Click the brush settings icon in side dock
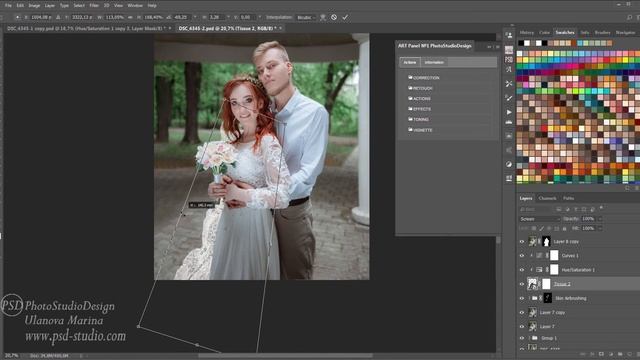 point(509,98)
